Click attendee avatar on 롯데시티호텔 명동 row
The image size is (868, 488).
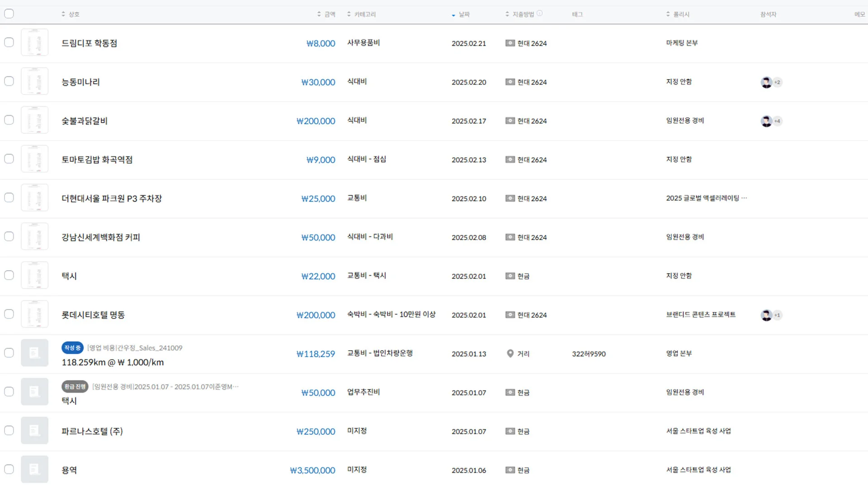pyautogui.click(x=766, y=315)
